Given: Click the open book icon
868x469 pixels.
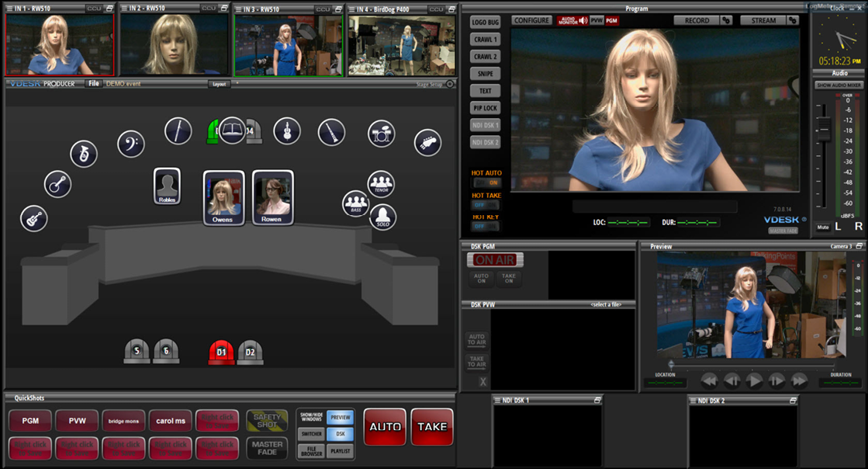Looking at the screenshot, I should coord(232,130).
